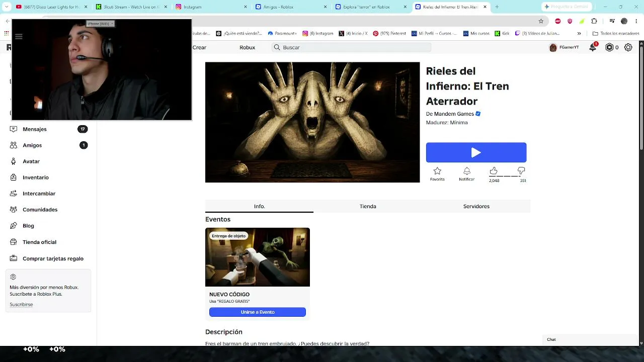Close the Instagram browser tab

coord(246,7)
